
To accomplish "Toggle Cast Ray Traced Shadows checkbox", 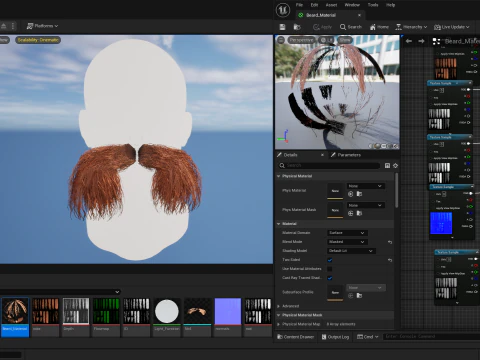I will [330, 278].
